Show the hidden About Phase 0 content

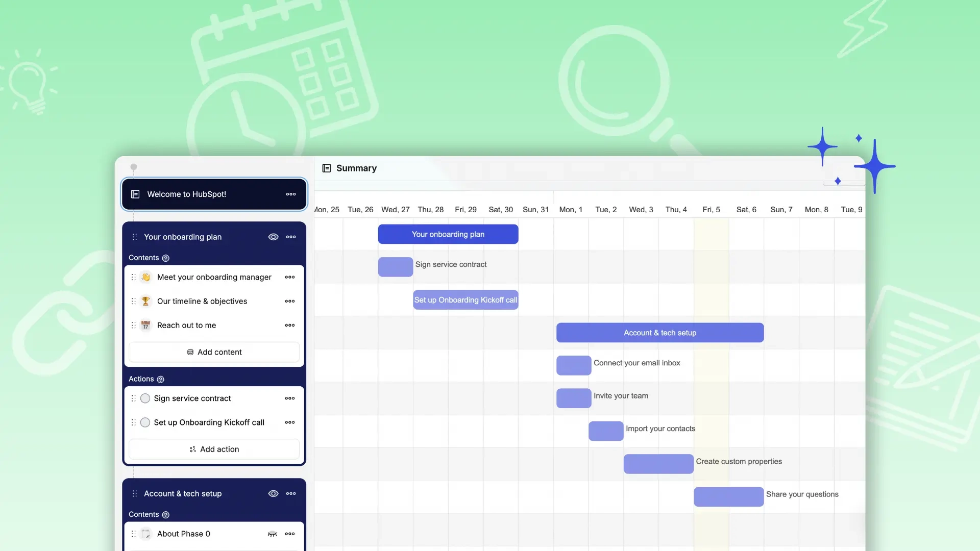[273, 534]
